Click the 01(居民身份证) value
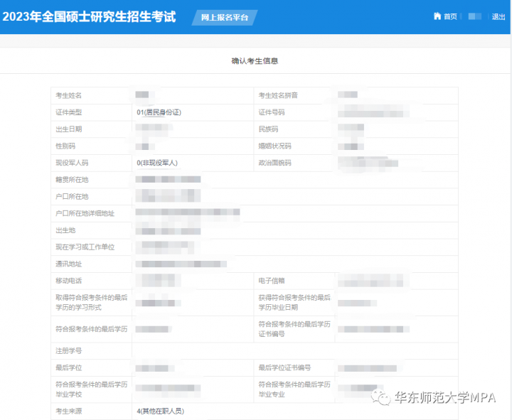Image resolution: width=512 pixels, height=420 pixels. pyautogui.click(x=159, y=112)
